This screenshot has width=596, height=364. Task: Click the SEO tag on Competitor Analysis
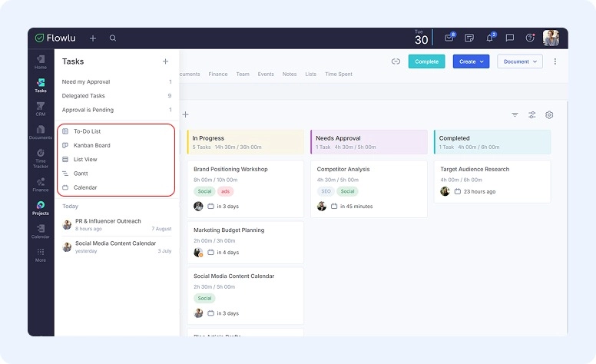[x=326, y=191]
